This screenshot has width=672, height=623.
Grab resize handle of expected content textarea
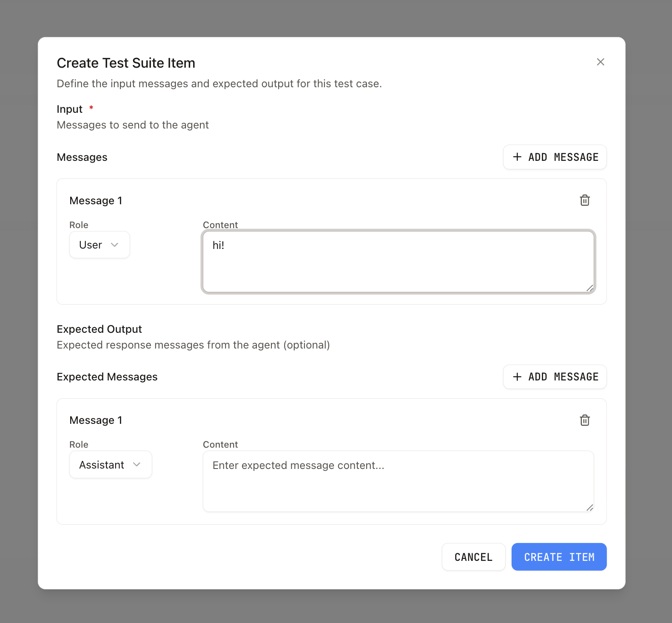[589, 508]
